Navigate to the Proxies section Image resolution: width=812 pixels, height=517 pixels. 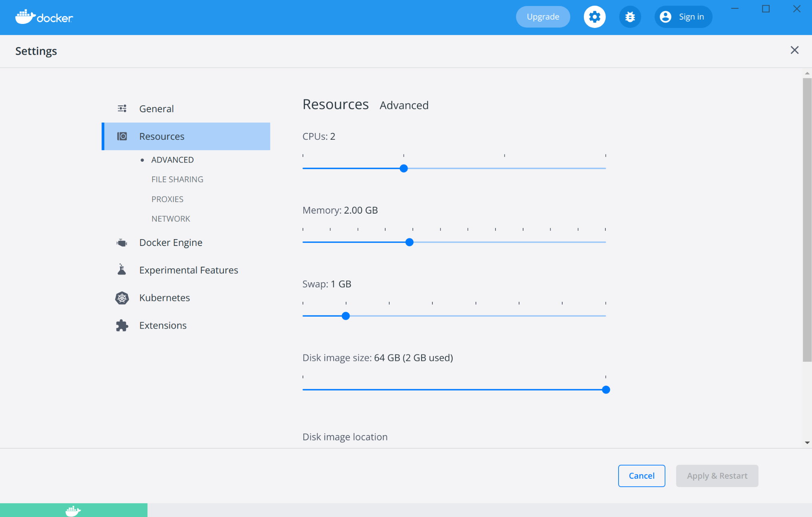pos(167,199)
